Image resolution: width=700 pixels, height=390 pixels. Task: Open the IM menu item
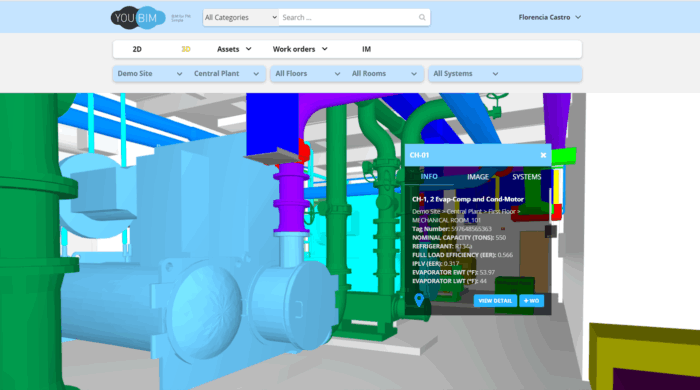click(366, 49)
